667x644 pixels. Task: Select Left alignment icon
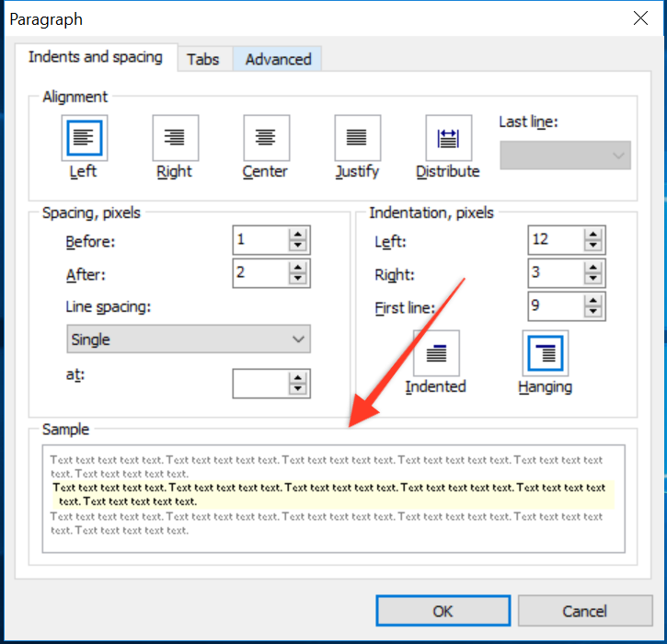coord(85,138)
